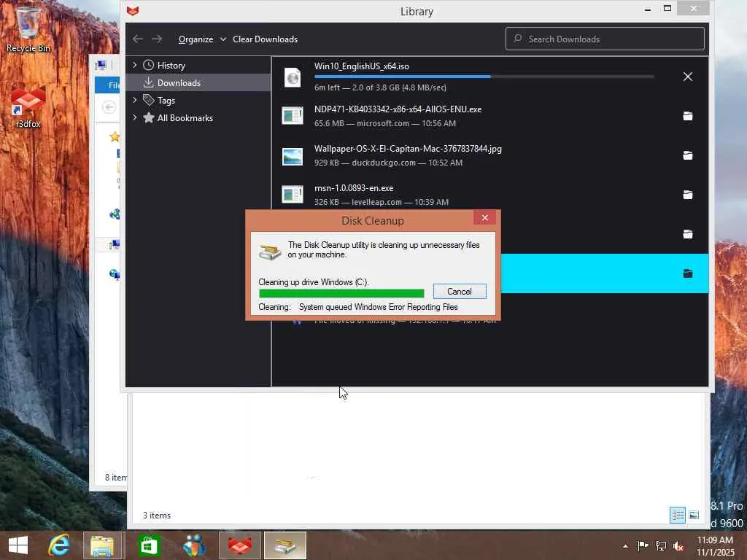Open File Explorer from the taskbar
The image size is (747, 560).
coord(103,545)
